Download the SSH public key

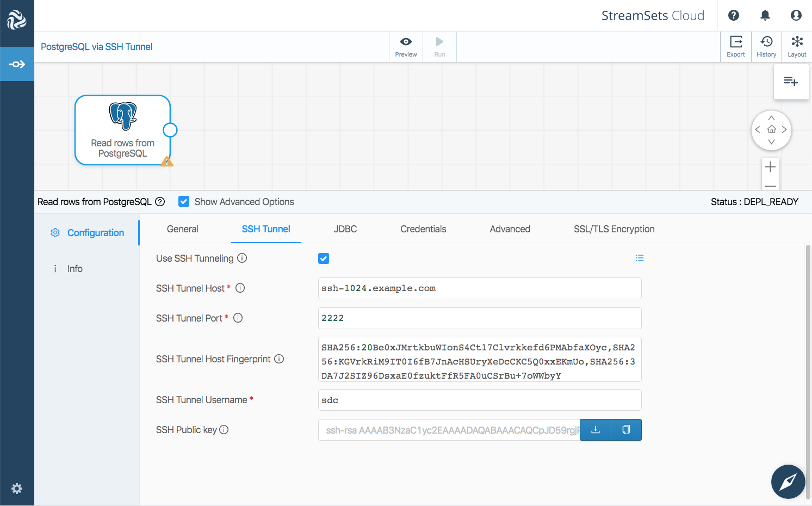(596, 430)
